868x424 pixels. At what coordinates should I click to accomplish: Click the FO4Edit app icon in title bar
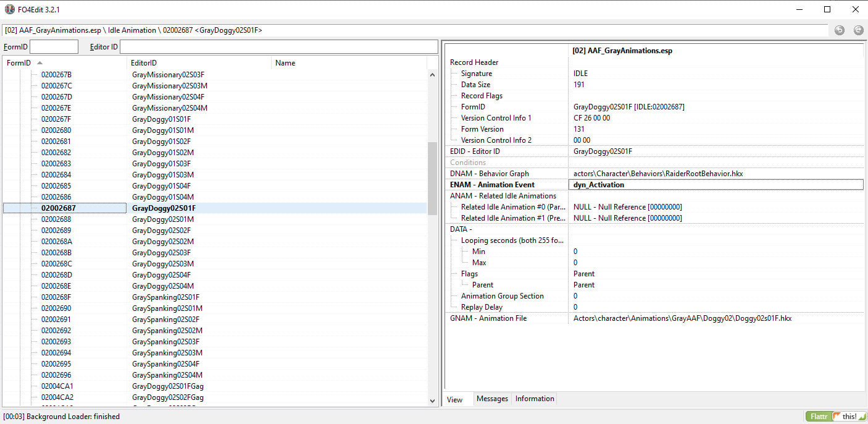point(10,9)
